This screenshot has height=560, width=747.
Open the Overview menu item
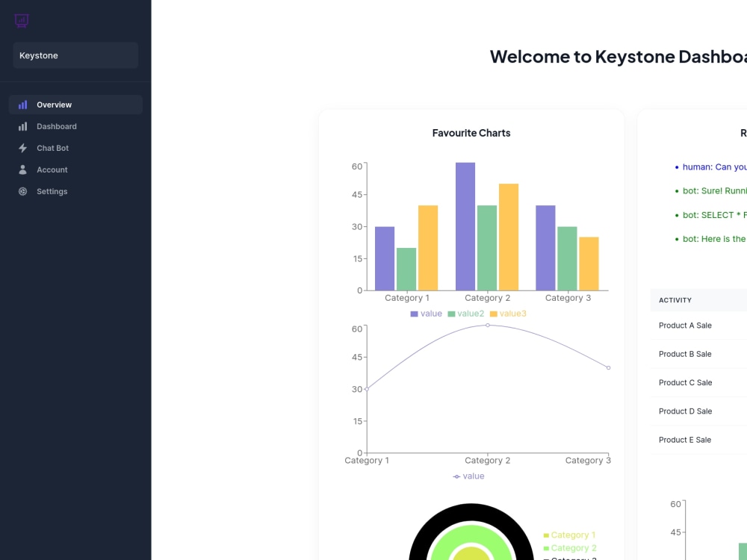point(75,105)
